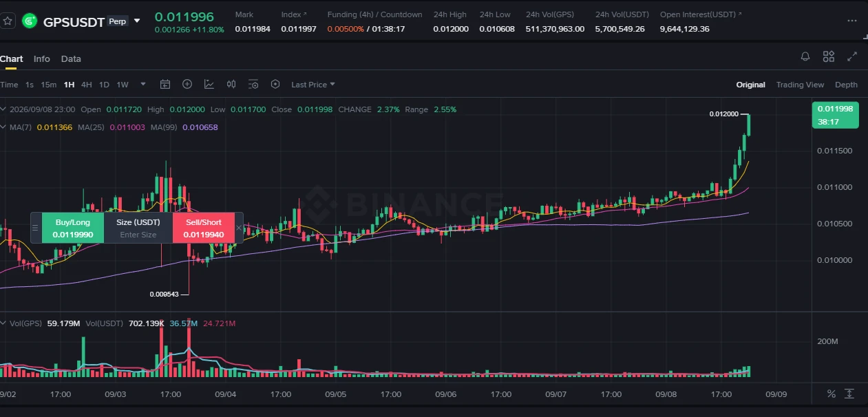The image size is (868, 417).
Task: Open the three-dot more options menu
Action: pos(852,21)
